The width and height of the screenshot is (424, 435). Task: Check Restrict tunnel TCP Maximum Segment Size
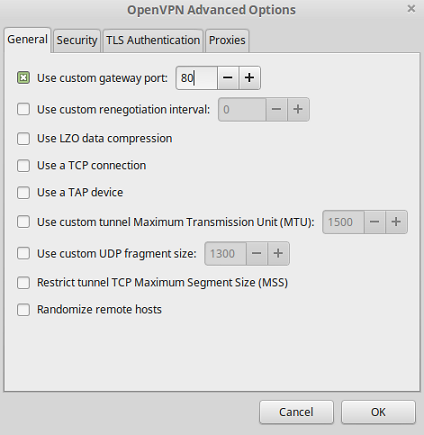[23, 283]
